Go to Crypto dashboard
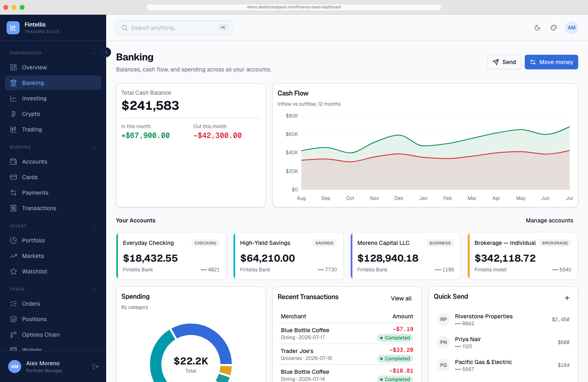Screen dimensions: 588x382 (x=53, y=114)
